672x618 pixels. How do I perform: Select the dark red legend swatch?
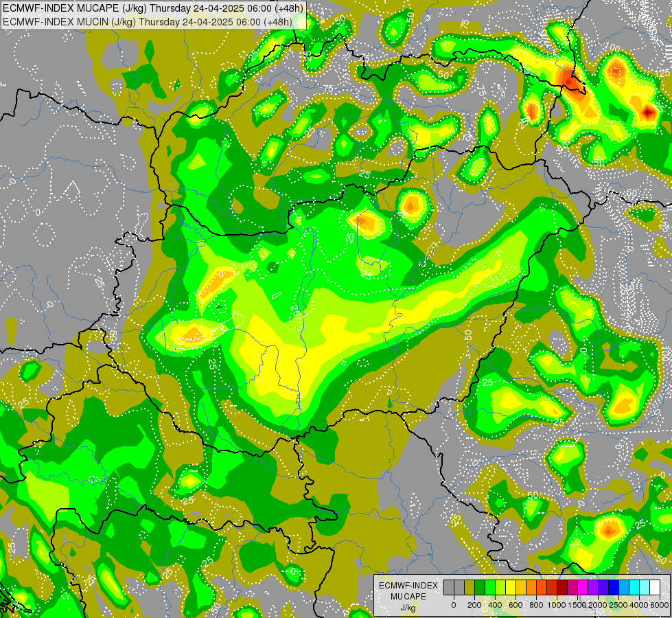[x=563, y=588]
